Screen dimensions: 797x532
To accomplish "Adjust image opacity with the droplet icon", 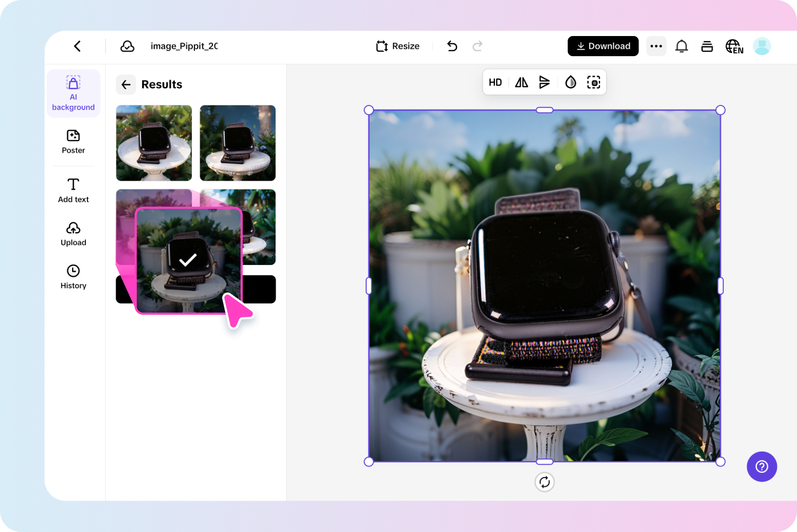I will pyautogui.click(x=571, y=82).
